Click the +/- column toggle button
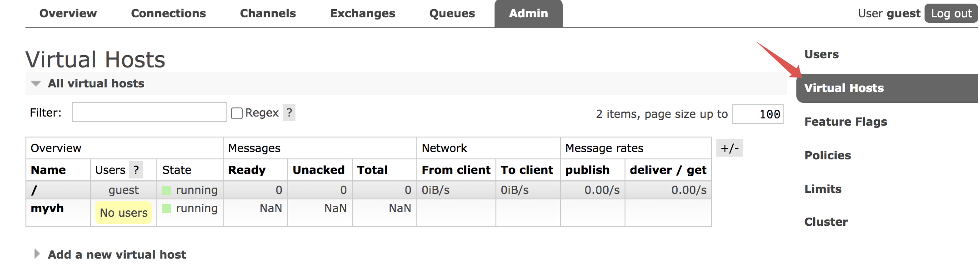Screen dimensions: 980x275 point(729,148)
